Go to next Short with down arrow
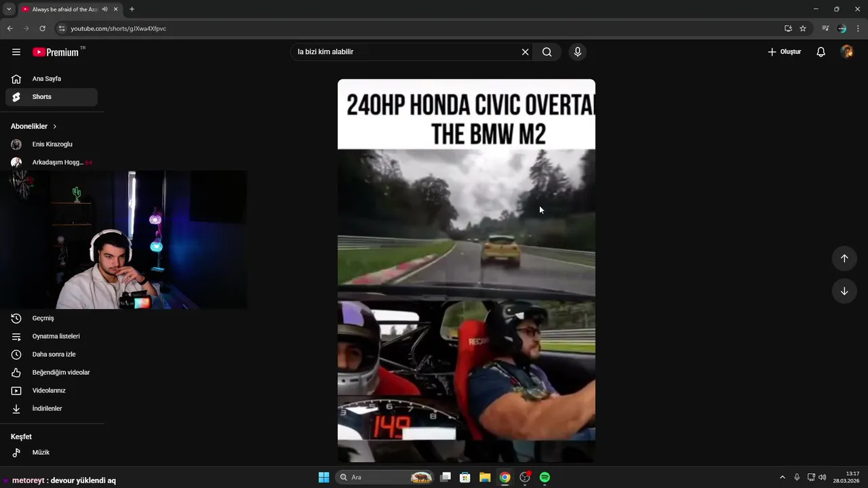Image resolution: width=868 pixels, height=488 pixels. (x=844, y=291)
